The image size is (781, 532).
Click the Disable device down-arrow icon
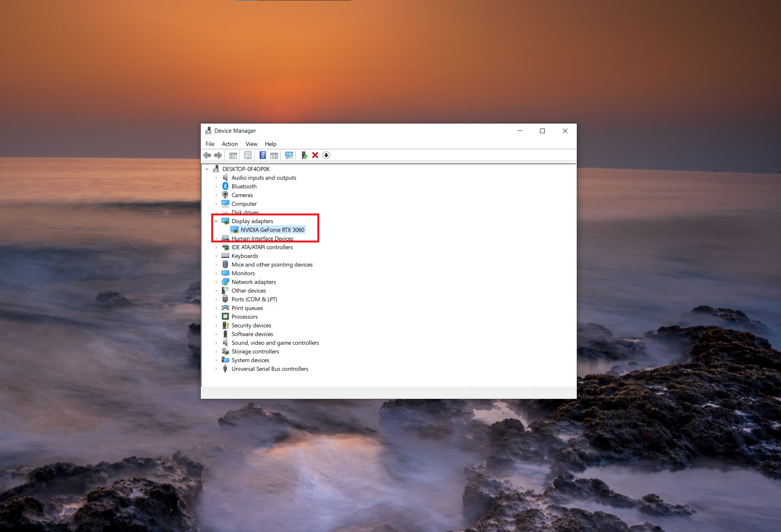pyautogui.click(x=326, y=155)
